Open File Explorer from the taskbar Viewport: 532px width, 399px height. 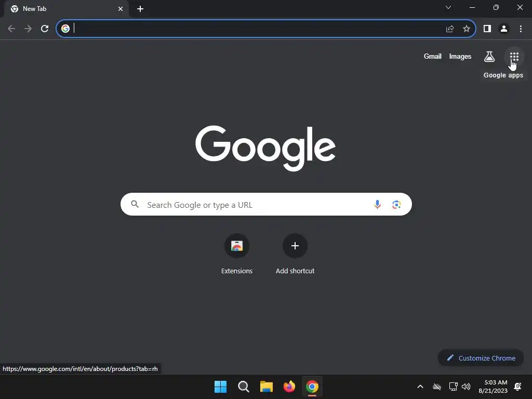pos(267,387)
